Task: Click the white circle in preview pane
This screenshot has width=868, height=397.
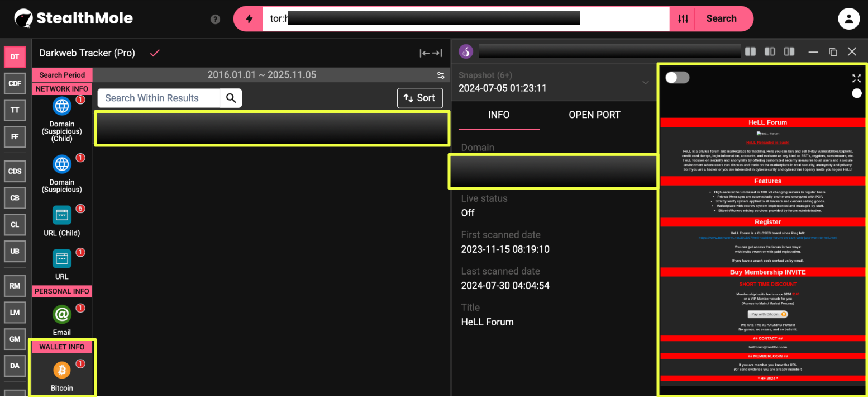Action: pyautogui.click(x=856, y=93)
